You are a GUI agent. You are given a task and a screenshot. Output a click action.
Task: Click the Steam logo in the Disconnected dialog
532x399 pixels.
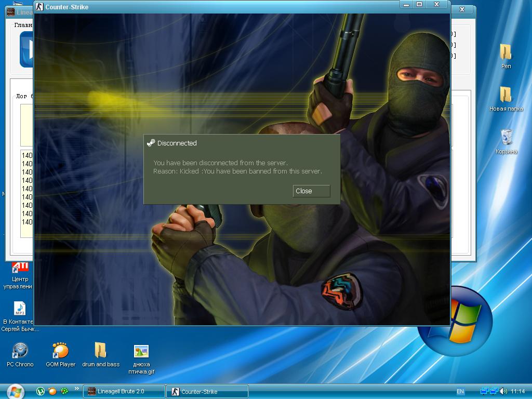(x=151, y=143)
